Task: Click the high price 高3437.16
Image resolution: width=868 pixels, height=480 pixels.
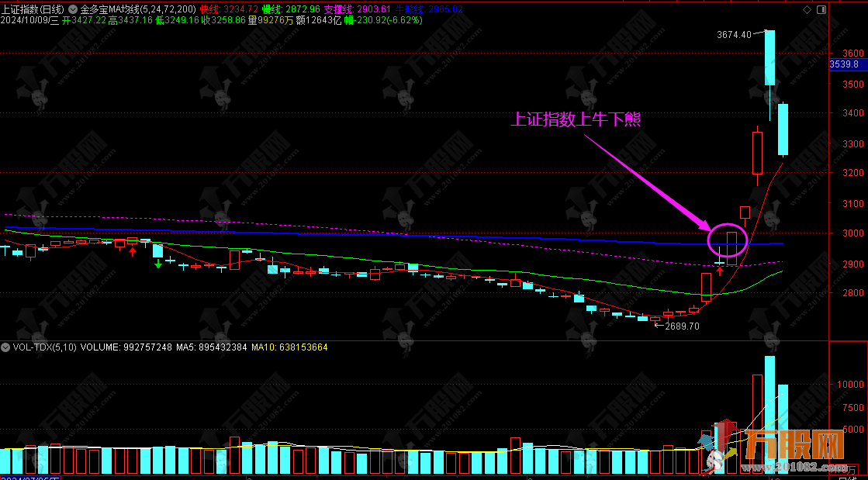Action: coord(130,20)
